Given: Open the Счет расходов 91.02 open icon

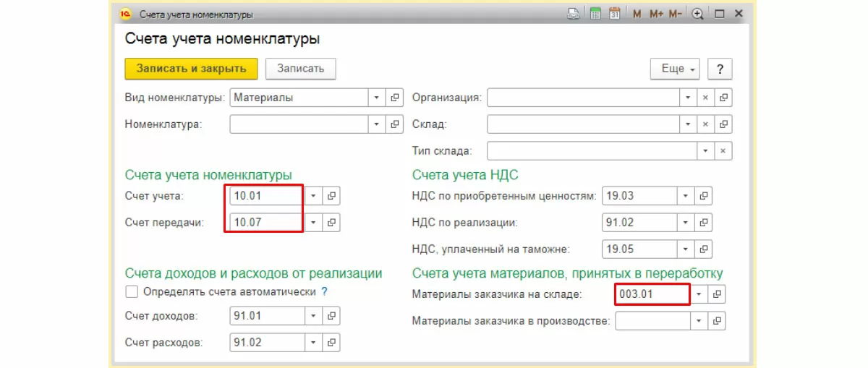Looking at the screenshot, I should [x=331, y=342].
